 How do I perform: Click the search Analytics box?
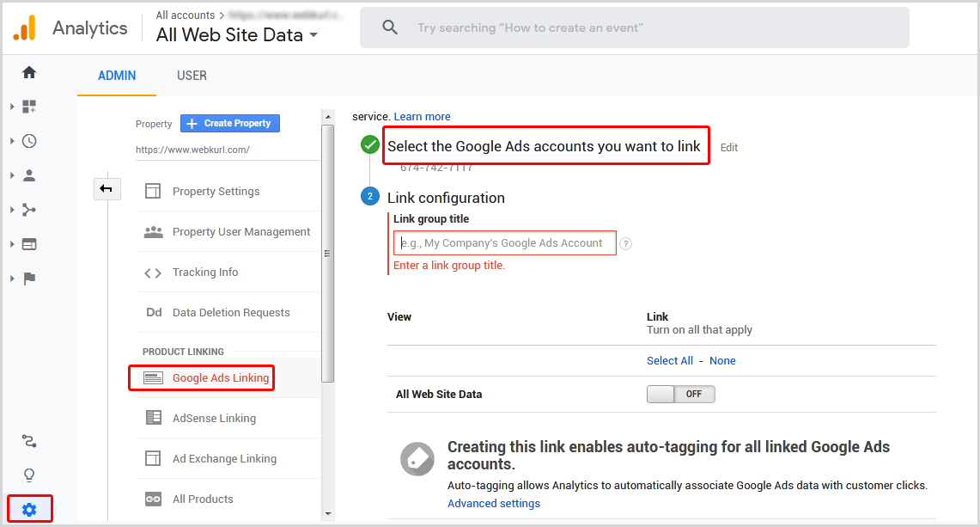[635, 28]
